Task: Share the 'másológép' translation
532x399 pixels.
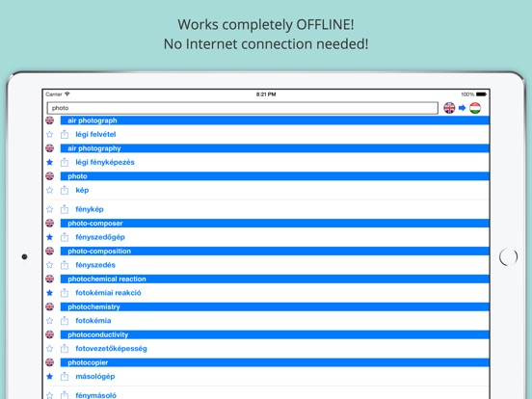Action: [x=65, y=376]
